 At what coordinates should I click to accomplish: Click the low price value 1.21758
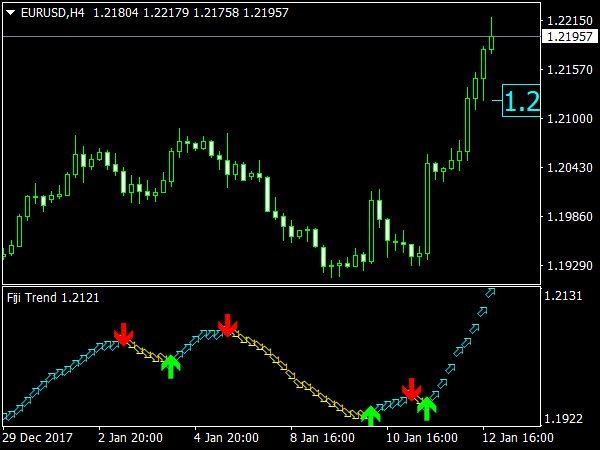[x=216, y=13]
